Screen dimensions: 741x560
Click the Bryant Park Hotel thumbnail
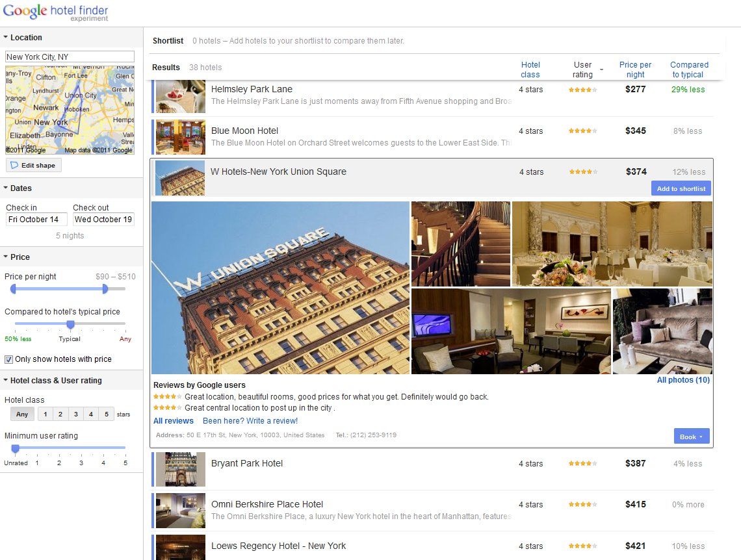point(180,470)
